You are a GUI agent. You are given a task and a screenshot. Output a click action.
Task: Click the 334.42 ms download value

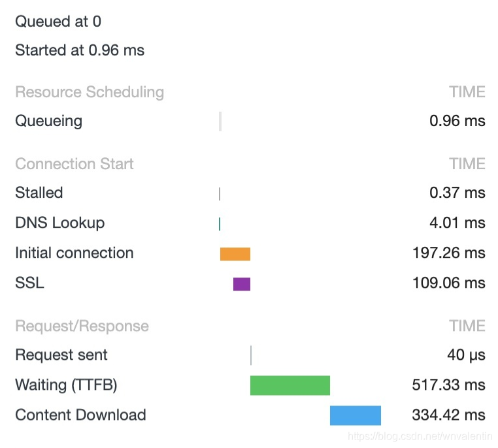click(x=448, y=415)
